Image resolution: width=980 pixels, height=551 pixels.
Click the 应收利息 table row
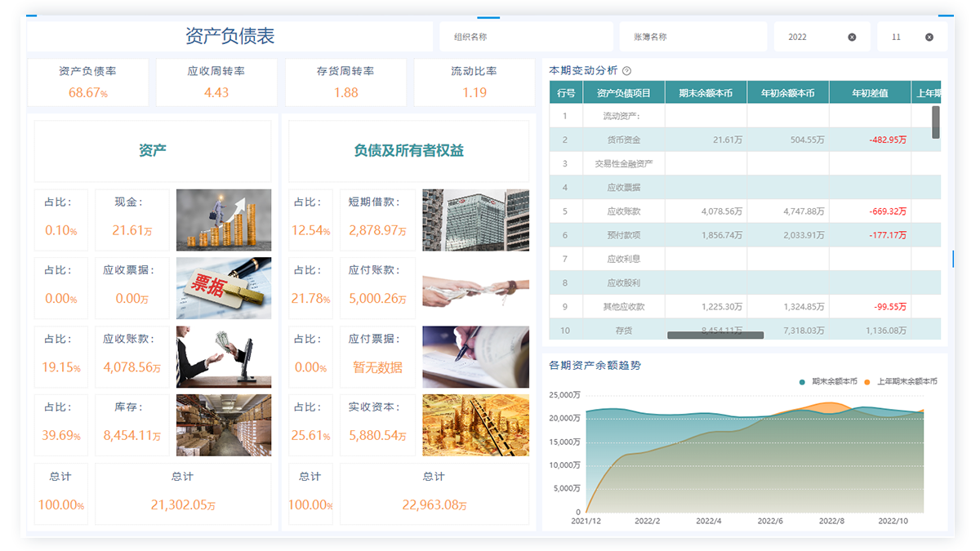(745, 259)
